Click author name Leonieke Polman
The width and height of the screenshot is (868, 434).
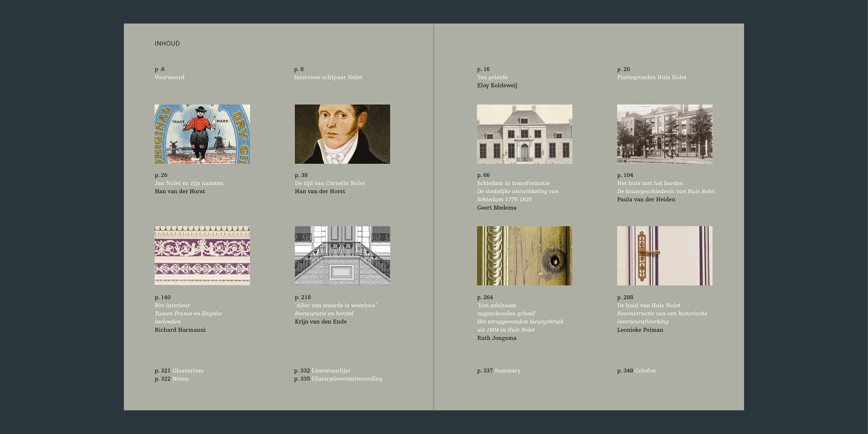(x=640, y=330)
